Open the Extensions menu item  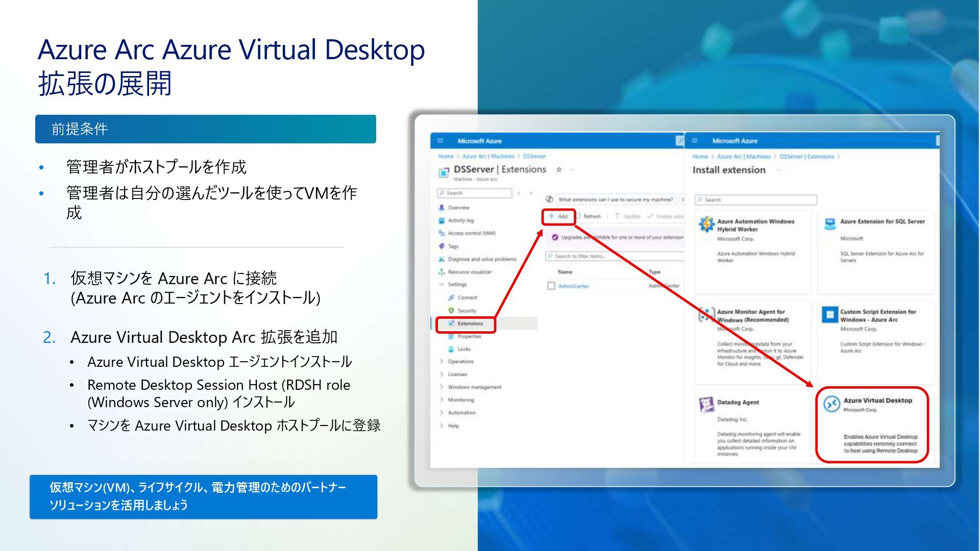point(470,323)
